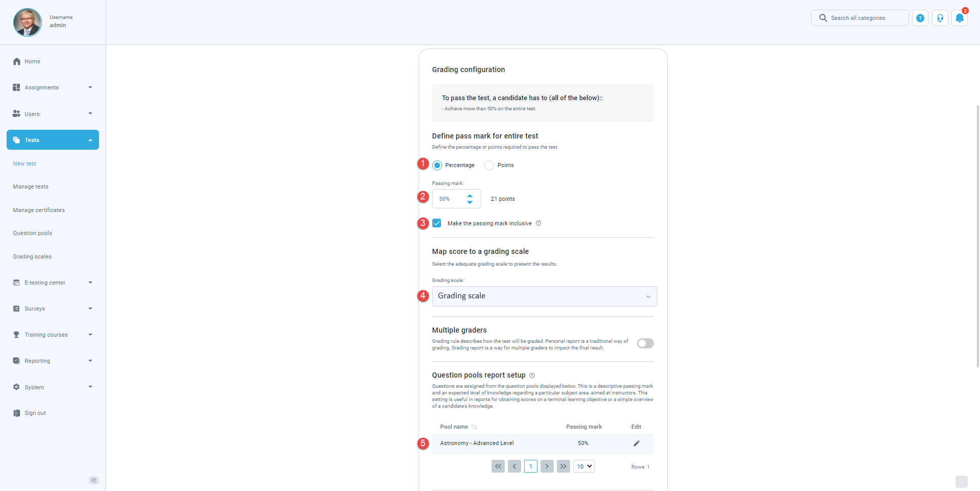Go to next page in pagination
980x491 pixels.
(x=547, y=466)
